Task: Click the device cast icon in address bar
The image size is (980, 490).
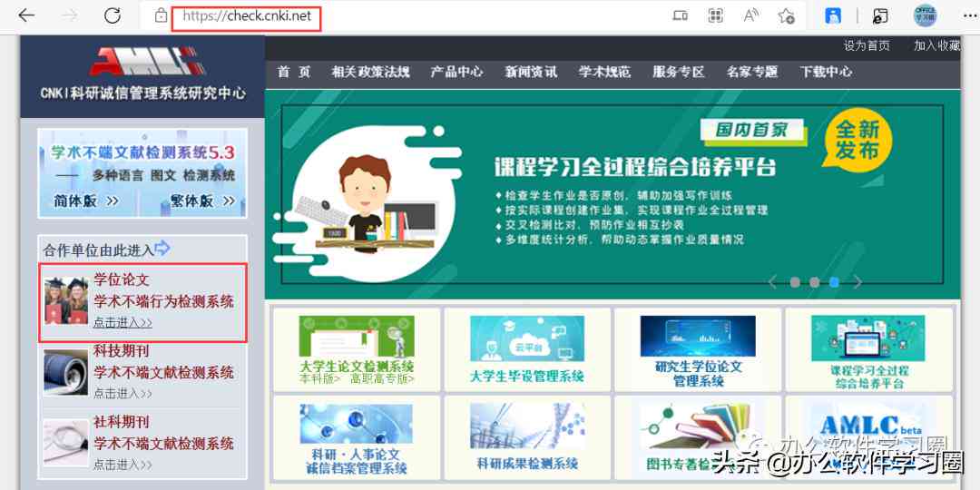Action: click(680, 15)
